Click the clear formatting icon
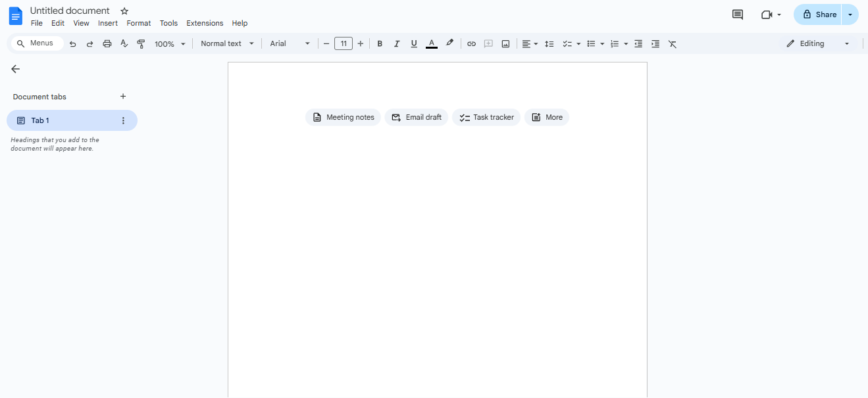Viewport: 868px width, 398px height. click(x=672, y=44)
